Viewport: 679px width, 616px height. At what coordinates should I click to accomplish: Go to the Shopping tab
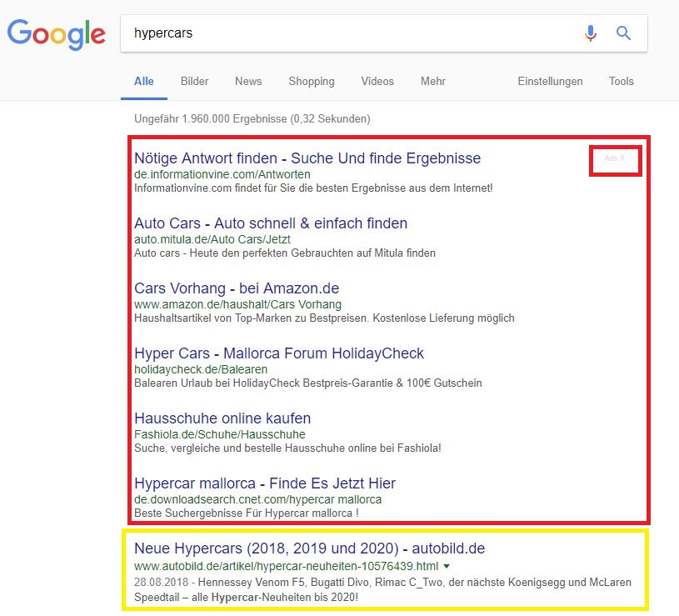coord(312,82)
